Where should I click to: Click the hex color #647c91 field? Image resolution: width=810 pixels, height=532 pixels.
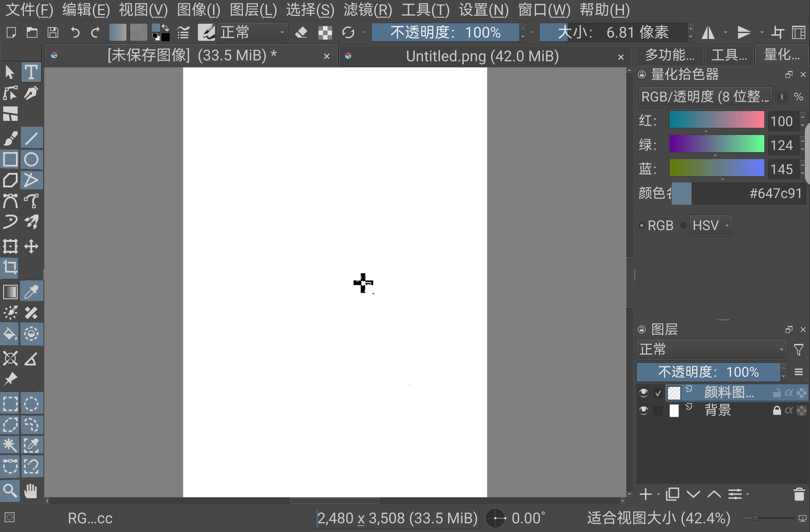pyautogui.click(x=749, y=193)
